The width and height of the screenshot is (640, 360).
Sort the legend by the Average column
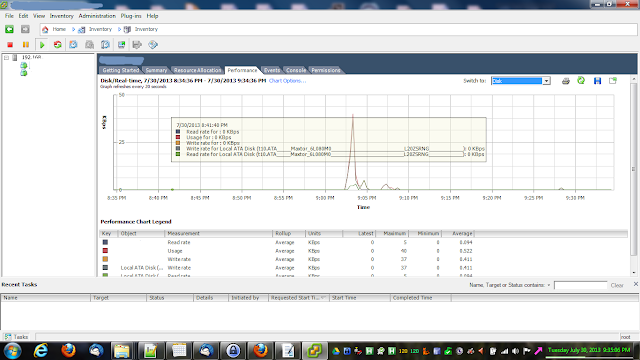coord(458,233)
